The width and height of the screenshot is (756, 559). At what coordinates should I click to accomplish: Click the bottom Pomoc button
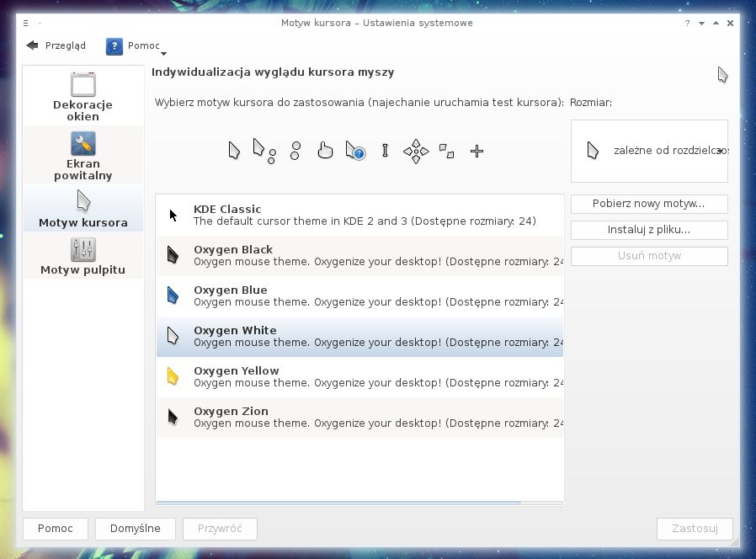(x=56, y=529)
